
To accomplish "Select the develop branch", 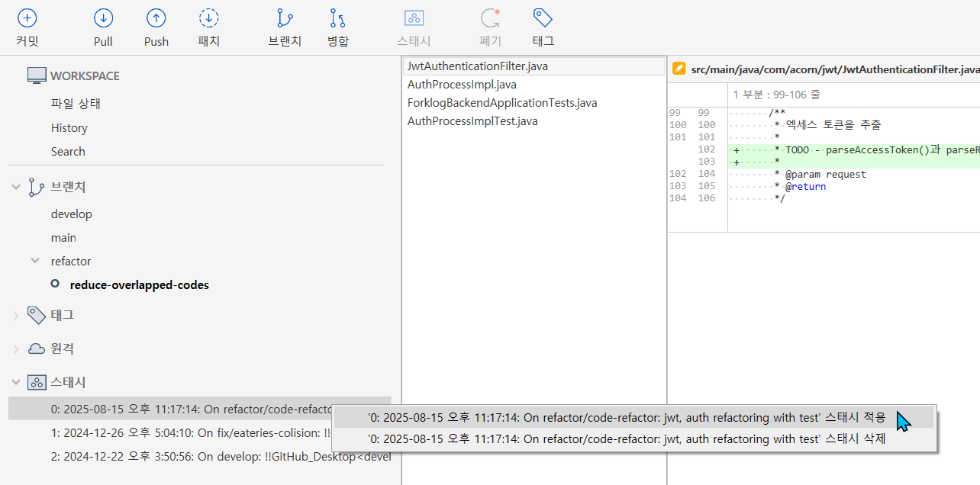I will pyautogui.click(x=71, y=214).
